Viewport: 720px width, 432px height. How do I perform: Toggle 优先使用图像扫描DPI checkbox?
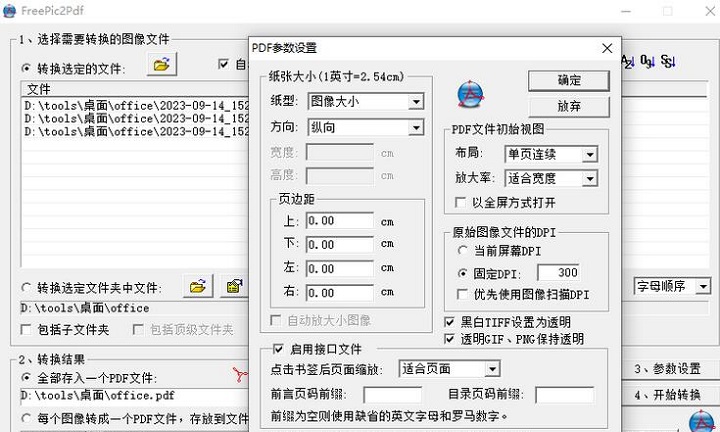click(462, 294)
